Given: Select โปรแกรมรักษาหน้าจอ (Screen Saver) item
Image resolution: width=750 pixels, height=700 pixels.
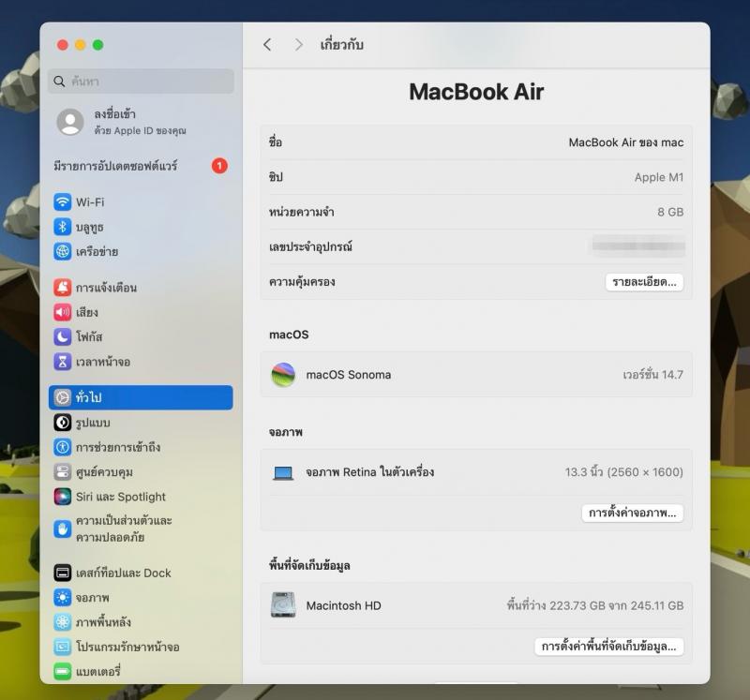Looking at the screenshot, I should pos(141,647).
